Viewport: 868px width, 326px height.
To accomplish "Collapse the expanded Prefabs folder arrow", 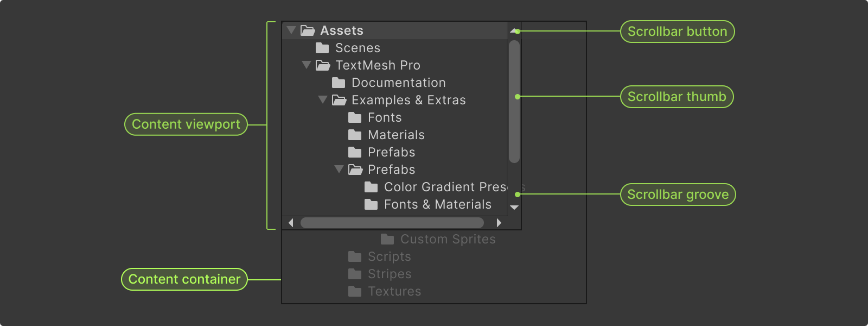I will [x=339, y=169].
